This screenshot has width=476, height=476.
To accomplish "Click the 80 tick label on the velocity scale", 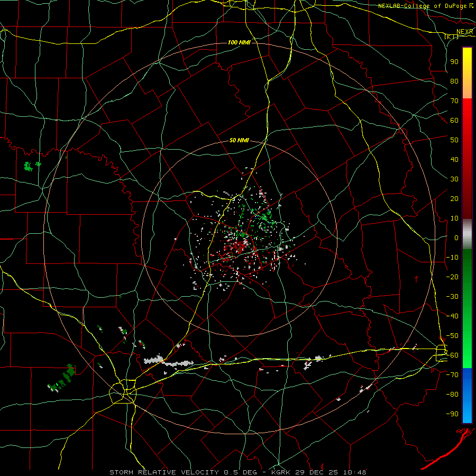I will click(454, 81).
